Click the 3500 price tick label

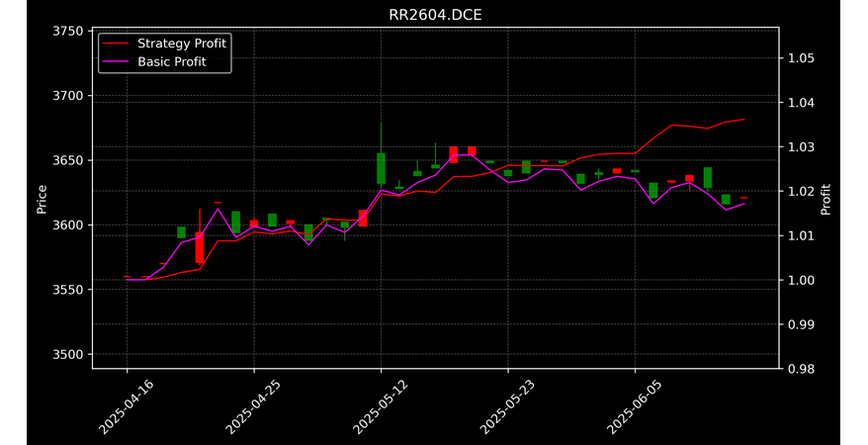click(x=67, y=355)
